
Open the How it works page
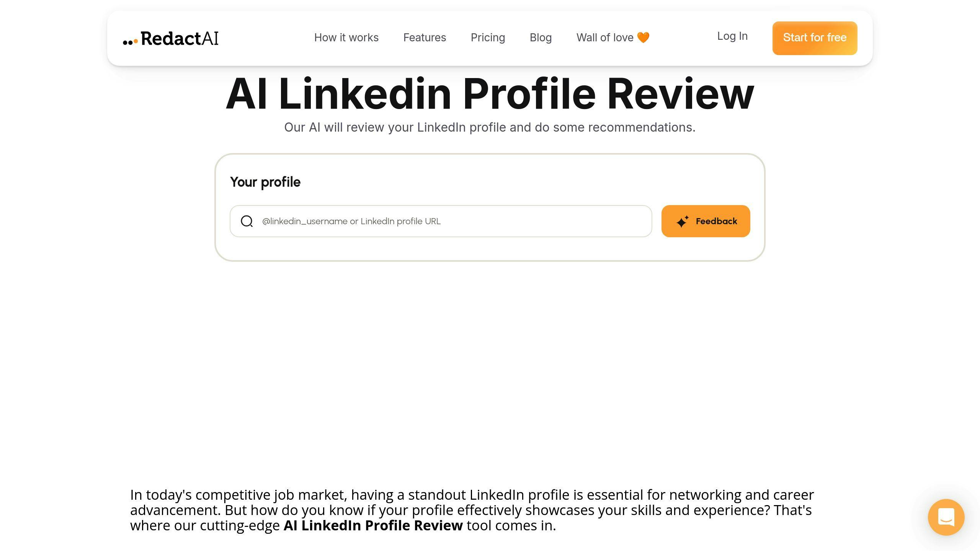click(346, 37)
